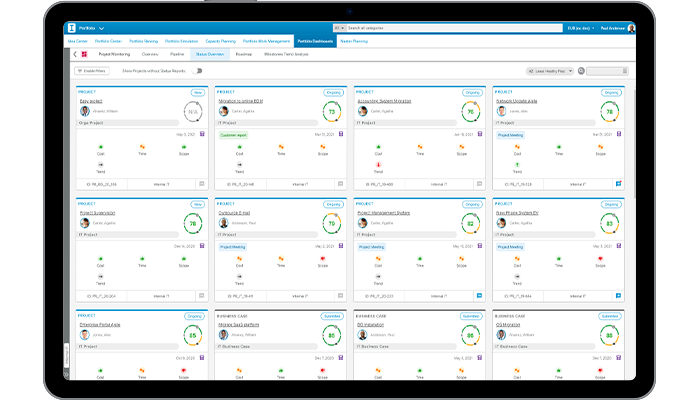Viewport: 700px width, 400px height.
Task: Click the red dashboard grid icon
Action: pos(84,54)
